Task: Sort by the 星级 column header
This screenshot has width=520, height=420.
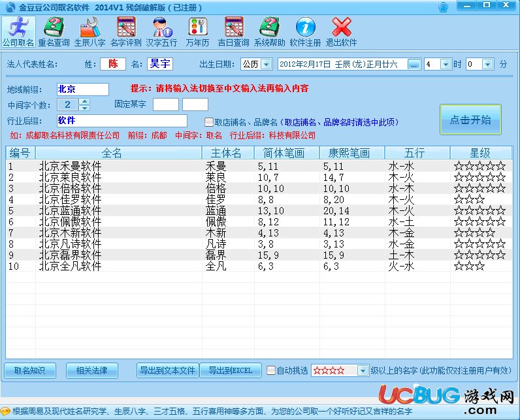Action: [x=481, y=153]
